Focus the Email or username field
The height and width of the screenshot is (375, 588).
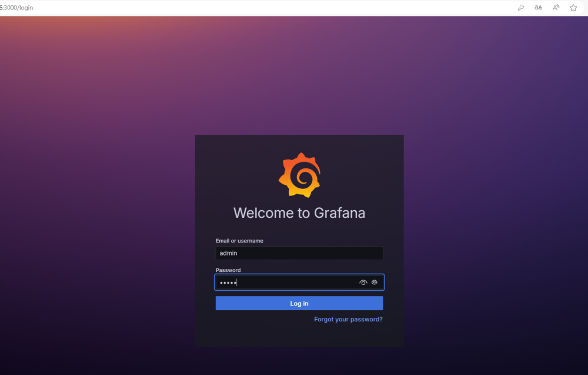pos(299,253)
